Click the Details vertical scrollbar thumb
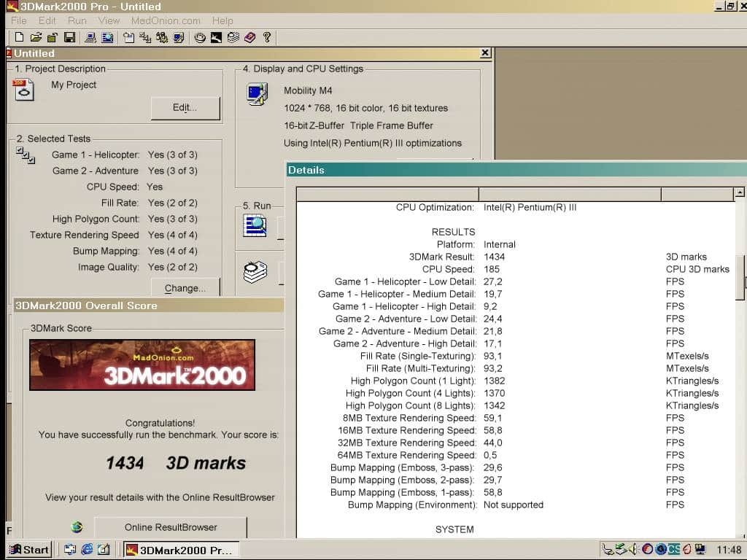The width and height of the screenshot is (747, 560). [x=741, y=278]
